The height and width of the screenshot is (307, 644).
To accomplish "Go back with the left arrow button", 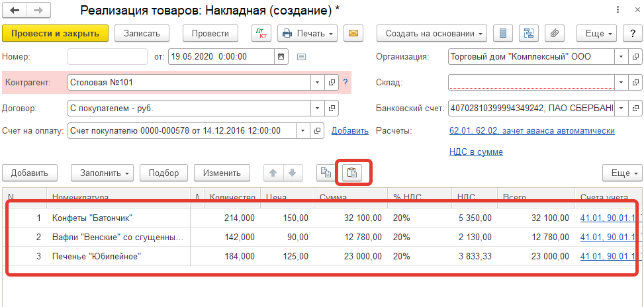I will coord(15,11).
